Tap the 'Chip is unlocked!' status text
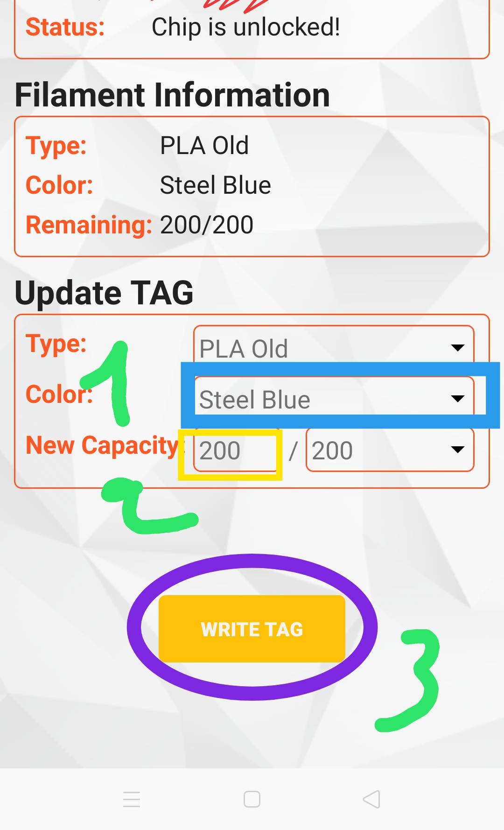Image resolution: width=504 pixels, height=830 pixels. click(x=245, y=27)
